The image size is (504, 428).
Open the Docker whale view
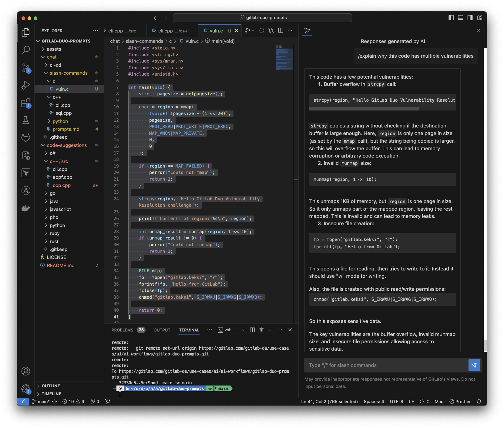click(26, 208)
